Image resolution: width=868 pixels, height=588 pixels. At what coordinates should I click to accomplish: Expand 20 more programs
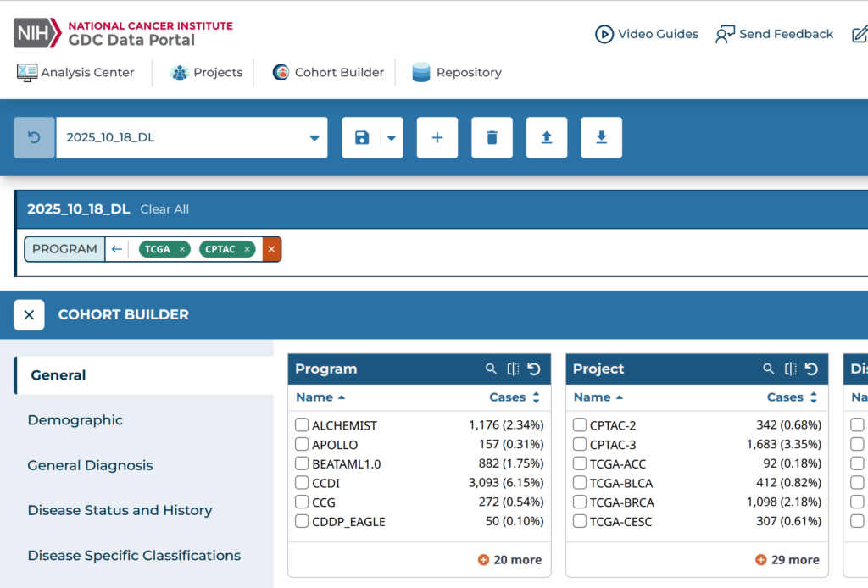coord(509,559)
